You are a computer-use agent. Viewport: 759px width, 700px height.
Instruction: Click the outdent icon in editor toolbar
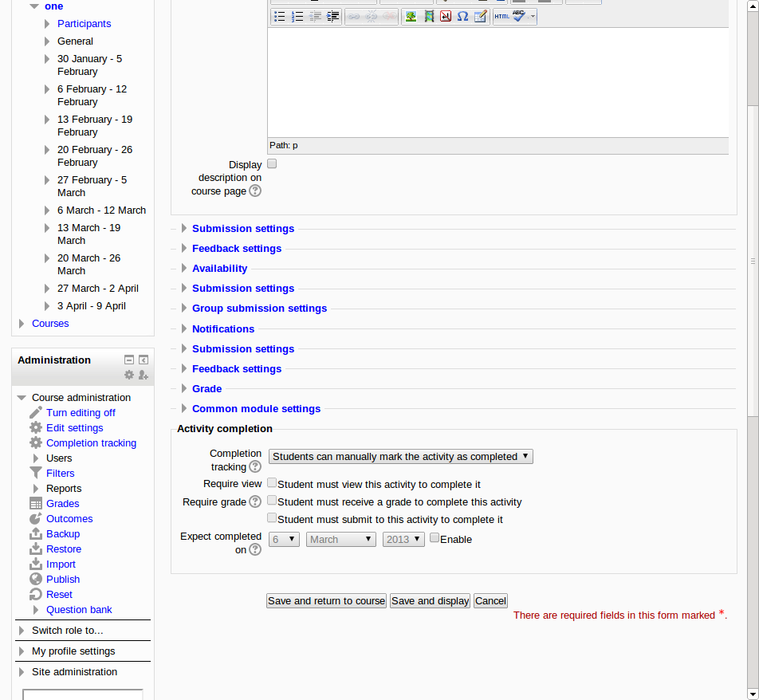315,17
